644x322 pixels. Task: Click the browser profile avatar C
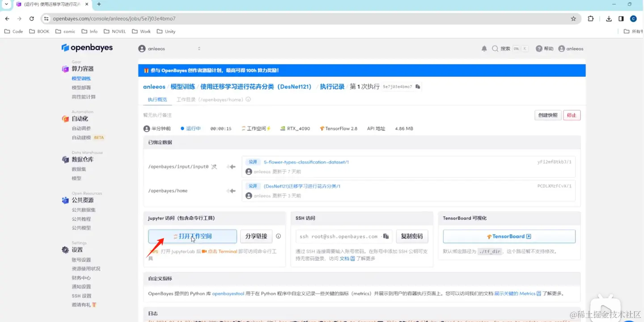tap(633, 19)
